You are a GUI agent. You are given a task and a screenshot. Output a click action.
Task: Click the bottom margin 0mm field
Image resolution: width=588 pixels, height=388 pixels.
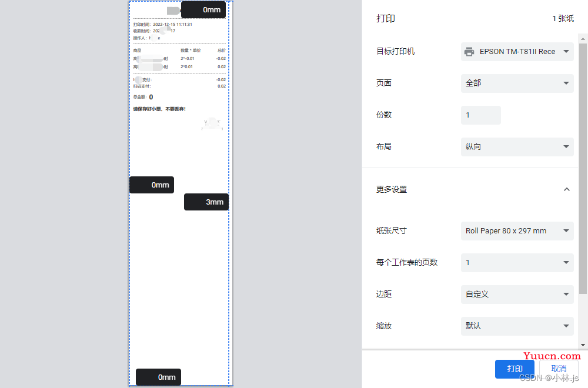click(158, 377)
